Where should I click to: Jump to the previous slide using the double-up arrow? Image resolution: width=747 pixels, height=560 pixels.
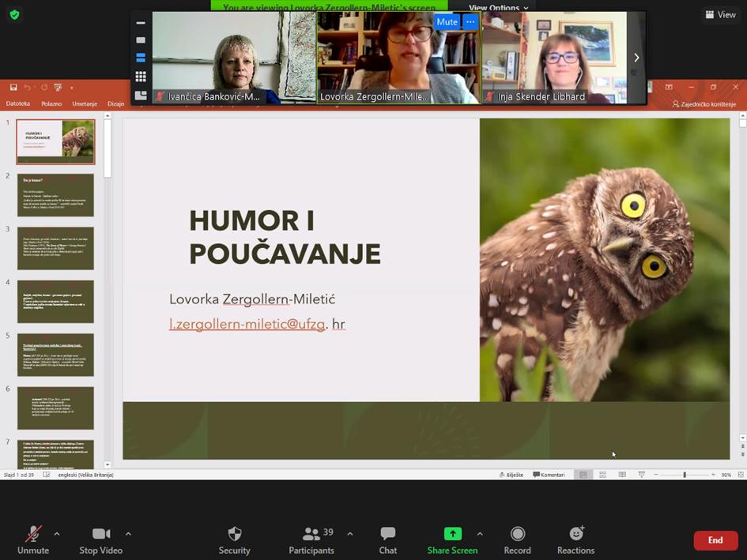(743, 447)
